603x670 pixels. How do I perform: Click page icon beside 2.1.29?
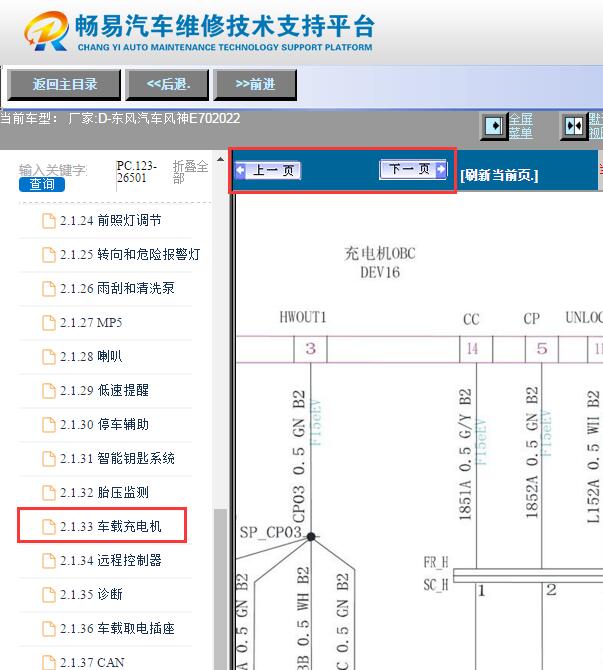[x=49, y=391]
